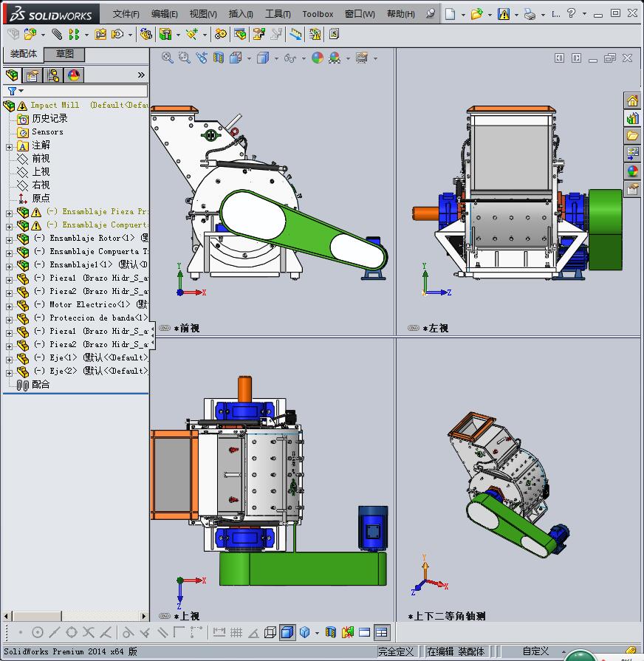Toggle the Single View viewport button
Screen dimensions: 644x661
click(365, 632)
